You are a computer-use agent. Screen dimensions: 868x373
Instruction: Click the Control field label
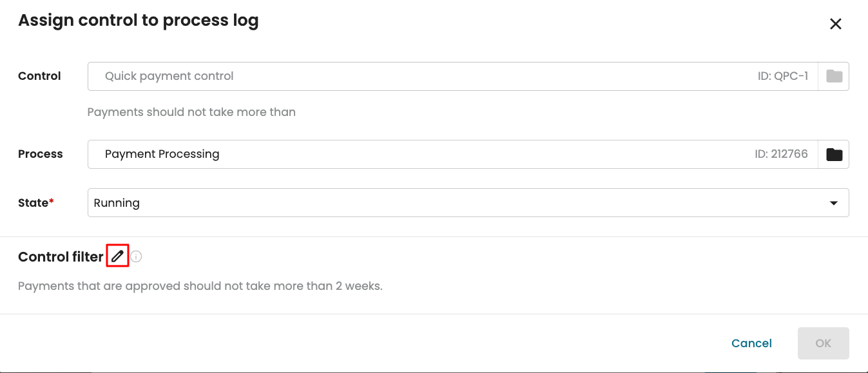point(39,76)
